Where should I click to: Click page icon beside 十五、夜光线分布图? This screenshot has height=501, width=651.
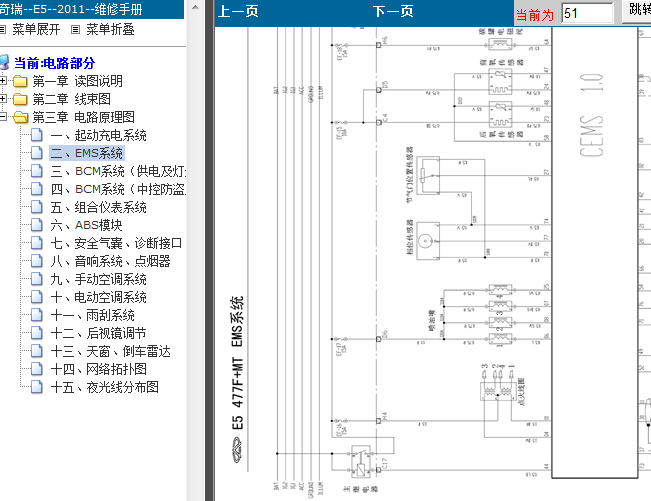click(37, 387)
